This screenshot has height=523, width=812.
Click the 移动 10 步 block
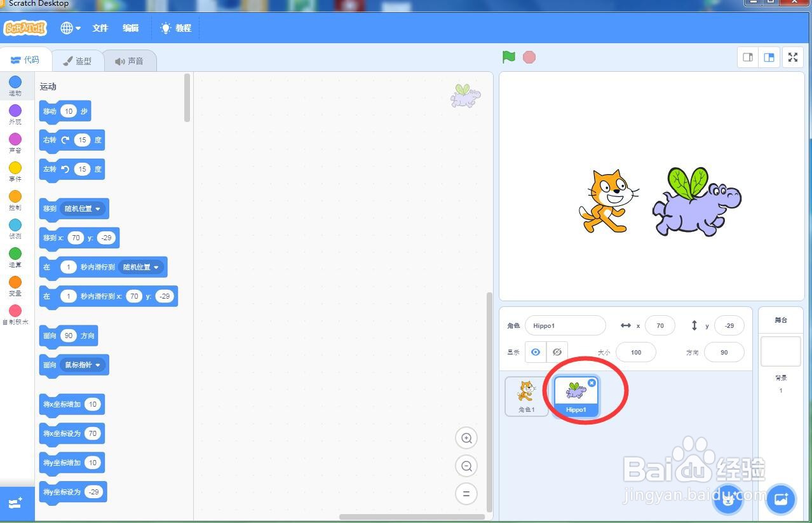click(65, 112)
